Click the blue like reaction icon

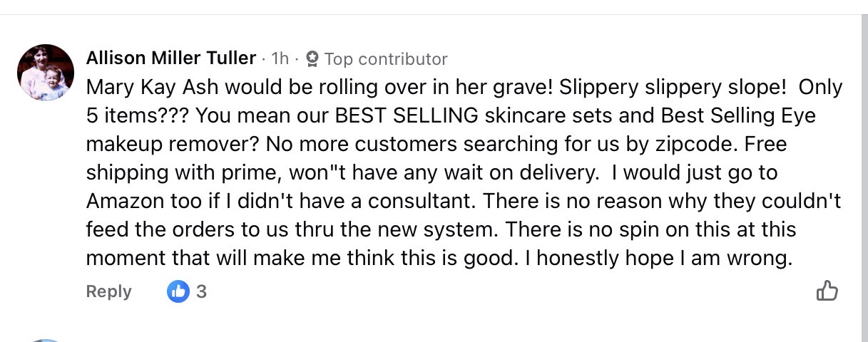click(178, 291)
